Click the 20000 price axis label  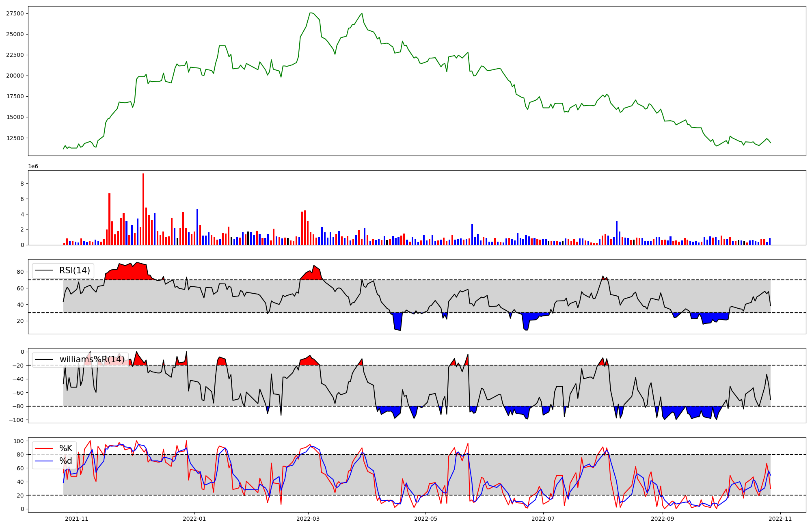(15, 76)
